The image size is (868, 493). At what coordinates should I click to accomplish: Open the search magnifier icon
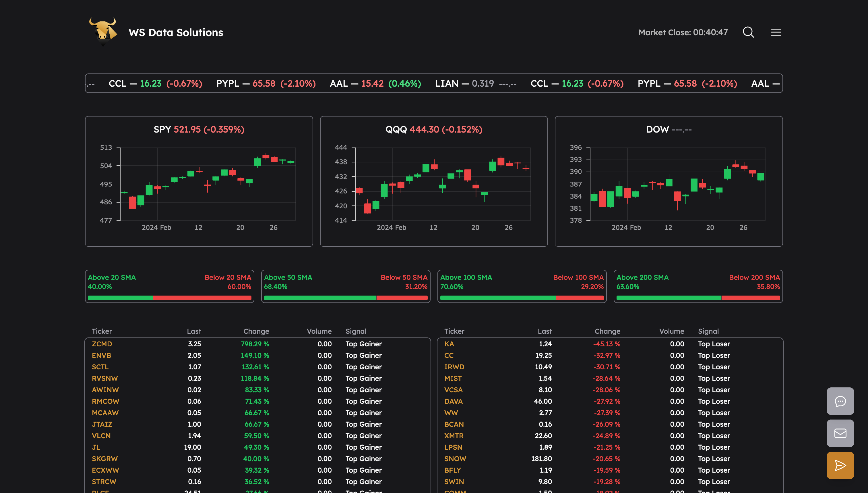(x=749, y=32)
